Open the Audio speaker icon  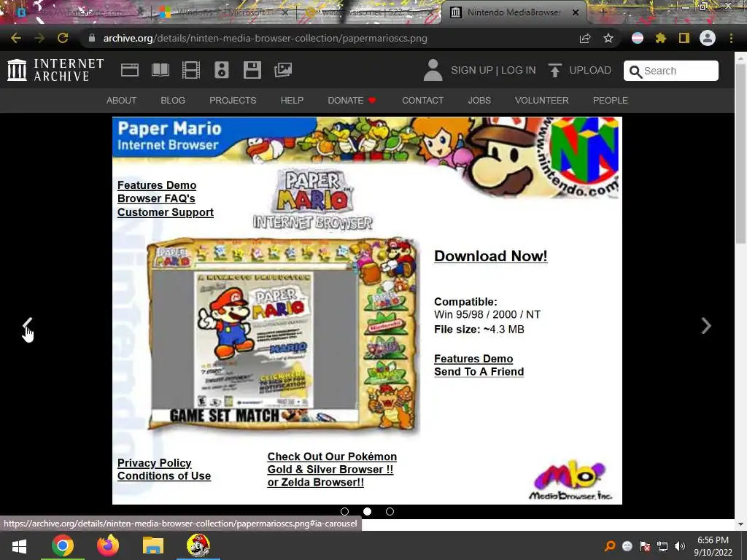[222, 70]
